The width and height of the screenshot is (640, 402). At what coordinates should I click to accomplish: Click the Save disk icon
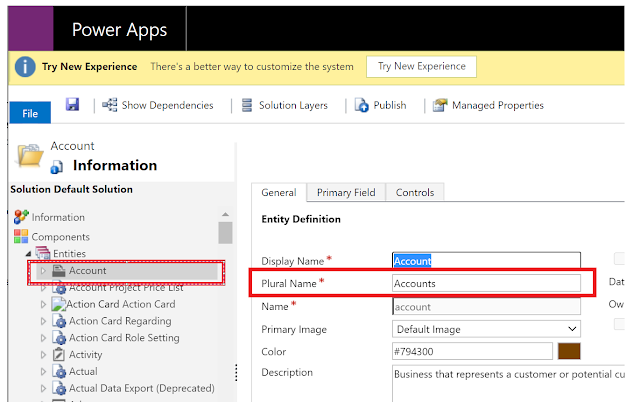[x=72, y=105]
